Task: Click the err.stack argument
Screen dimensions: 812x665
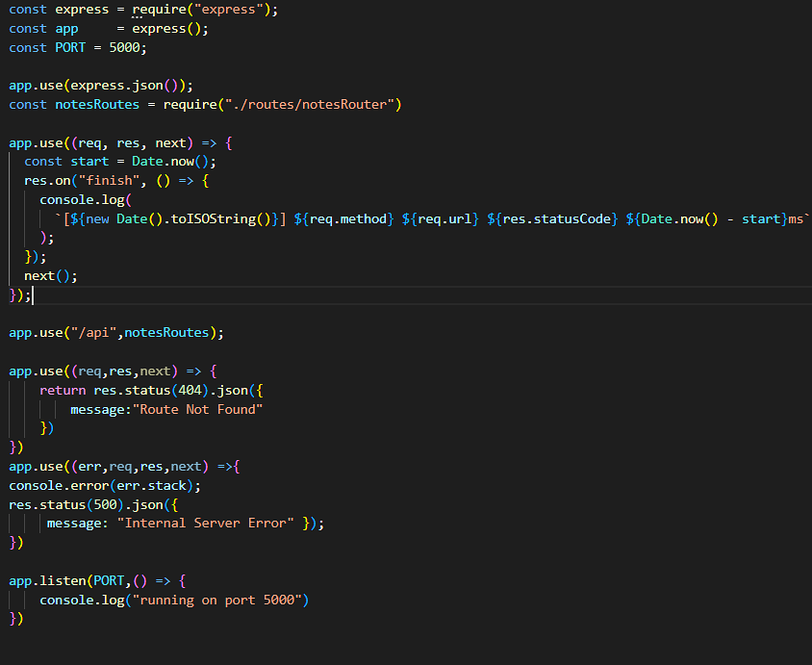Action: click(151, 486)
